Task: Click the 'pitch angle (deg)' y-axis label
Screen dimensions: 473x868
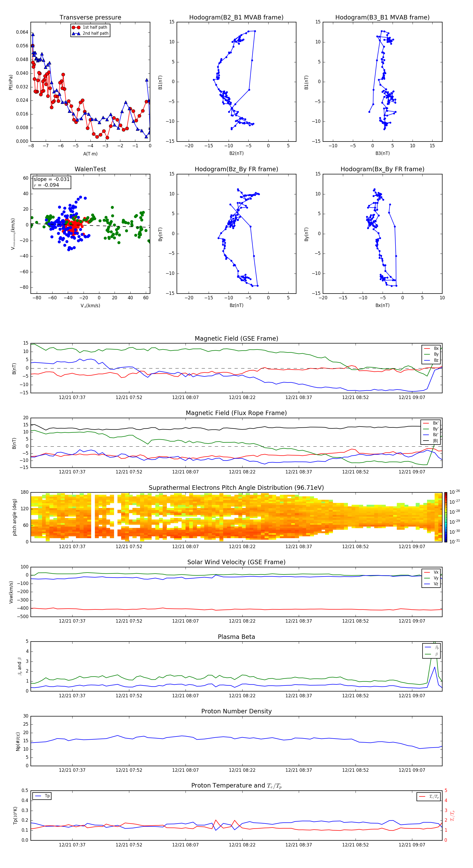Action: [x=14, y=517]
